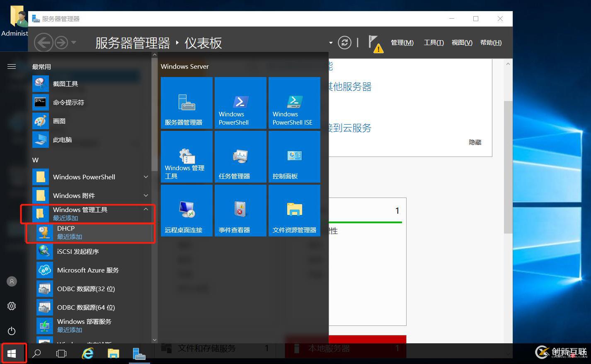Launch Command Prompt (命令提示符) from the list
This screenshot has height=364, width=591.
[x=92, y=102]
